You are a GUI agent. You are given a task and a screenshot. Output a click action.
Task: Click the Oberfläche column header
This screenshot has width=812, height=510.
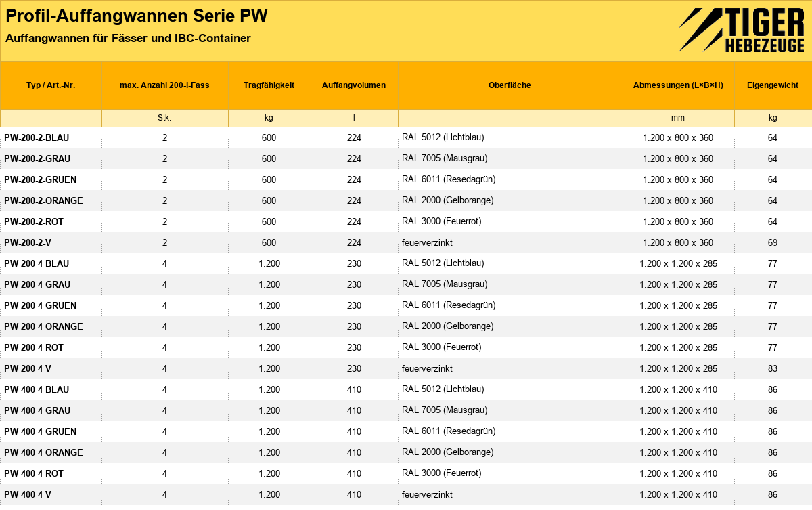510,85
